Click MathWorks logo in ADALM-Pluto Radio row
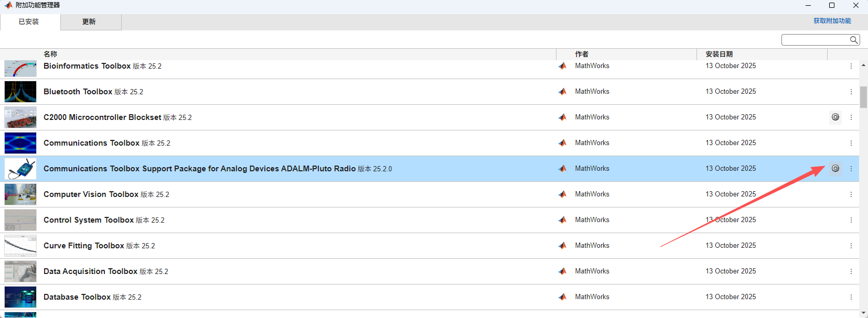Image resolution: width=868 pixels, height=318 pixels. point(563,169)
